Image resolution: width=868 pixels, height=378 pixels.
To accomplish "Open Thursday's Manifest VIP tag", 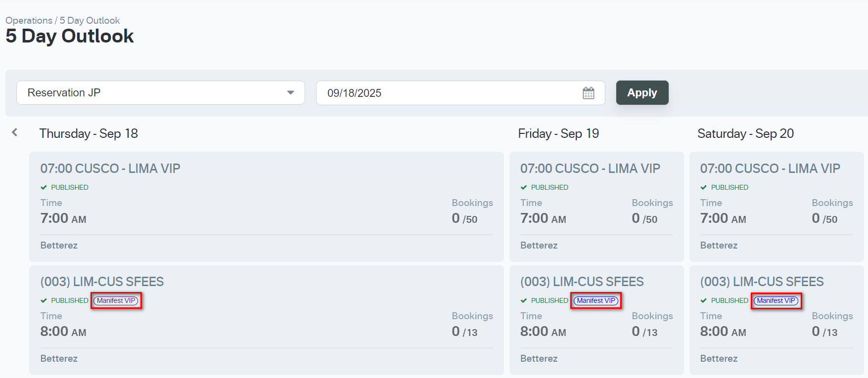I will pos(116,300).
